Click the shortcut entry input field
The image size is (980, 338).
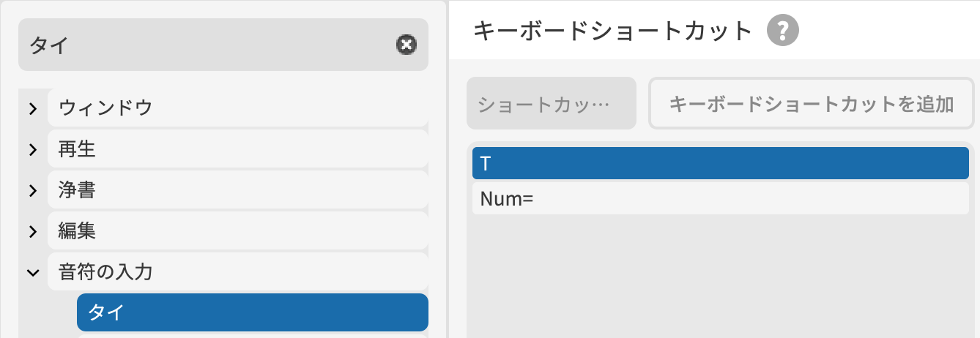[551, 104]
